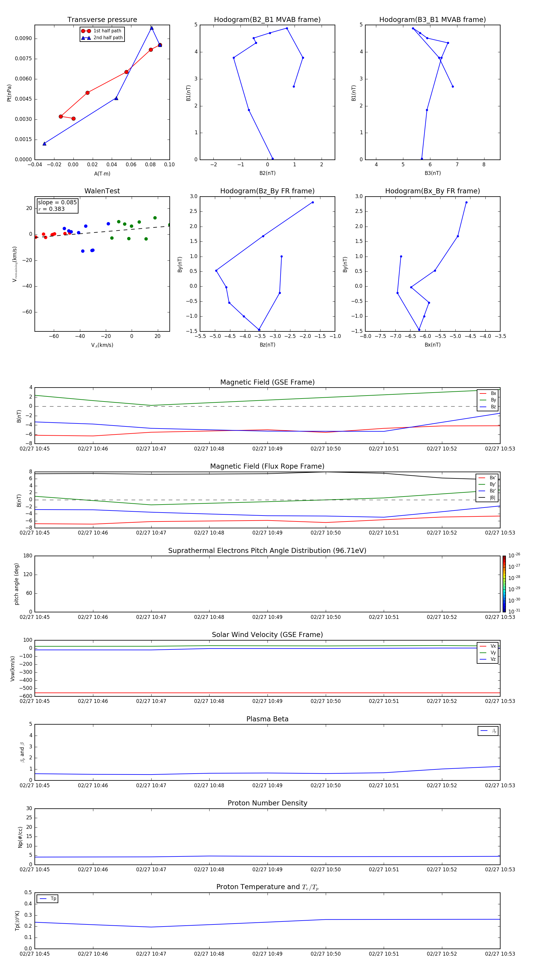Click the 'Tp(10^6K)' axis label
535x980 pixels.
[x=18, y=921]
